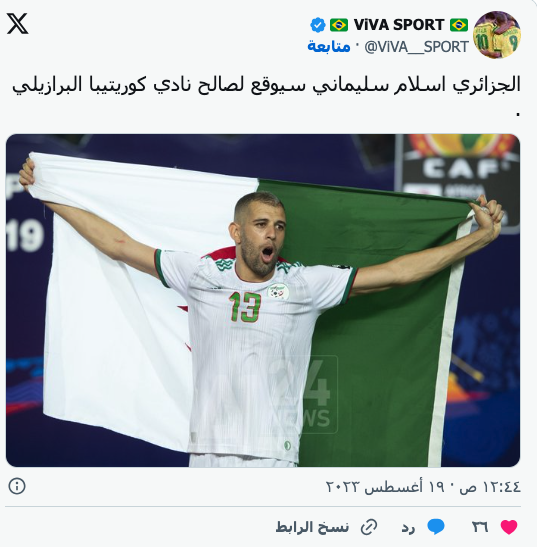Like the post with the heart icon

click(x=509, y=527)
